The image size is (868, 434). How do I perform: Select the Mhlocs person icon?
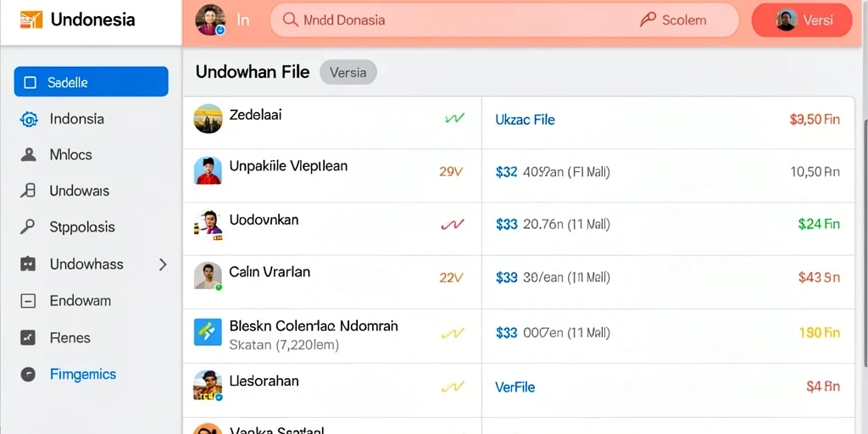[x=28, y=154]
